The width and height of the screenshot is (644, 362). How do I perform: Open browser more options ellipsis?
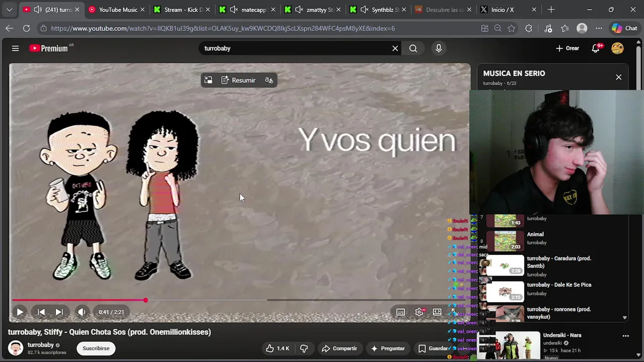[599, 29]
